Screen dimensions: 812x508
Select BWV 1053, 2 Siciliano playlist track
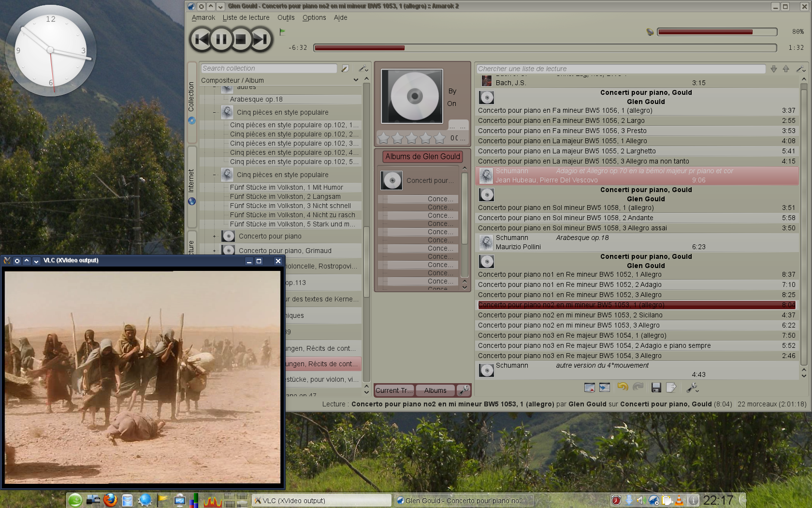coord(637,315)
